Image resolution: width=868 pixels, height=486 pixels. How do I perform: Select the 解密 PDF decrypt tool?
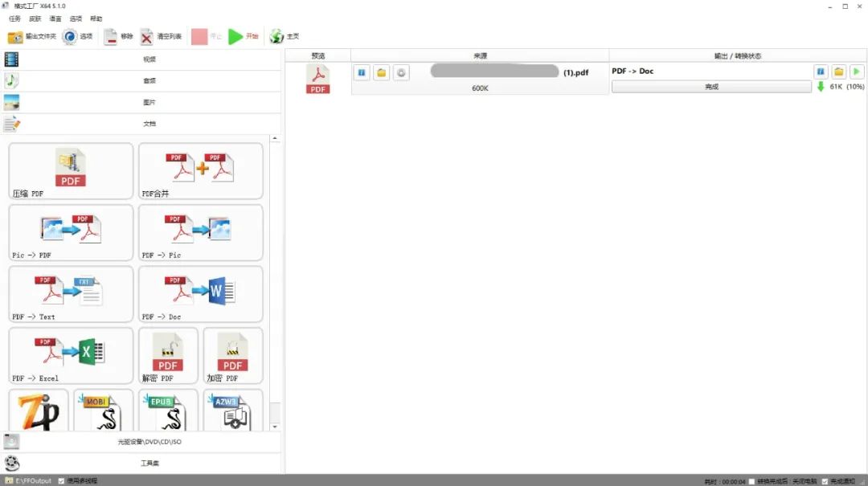(x=168, y=355)
